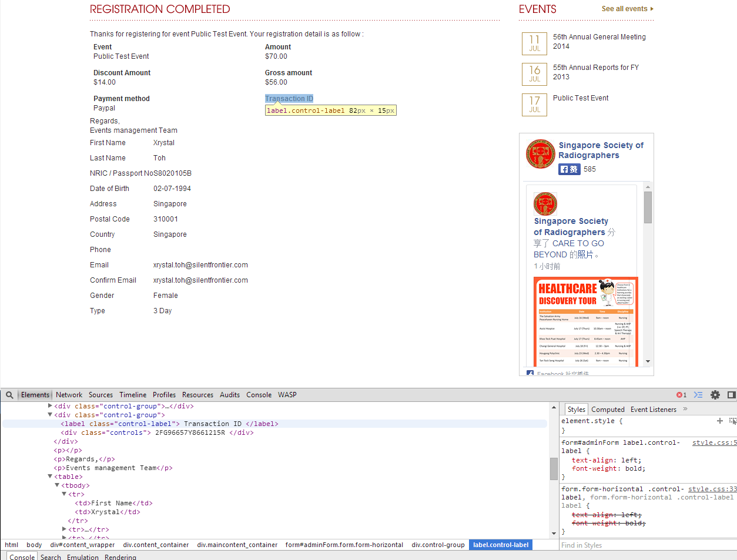
Task: Show more Styles pane tabs chevron
Action: [685, 409]
